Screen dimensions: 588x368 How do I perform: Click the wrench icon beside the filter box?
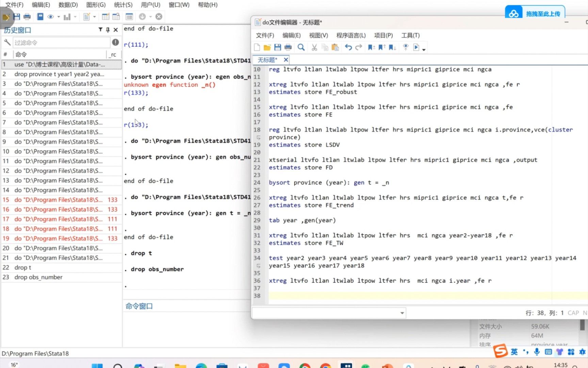click(x=7, y=42)
